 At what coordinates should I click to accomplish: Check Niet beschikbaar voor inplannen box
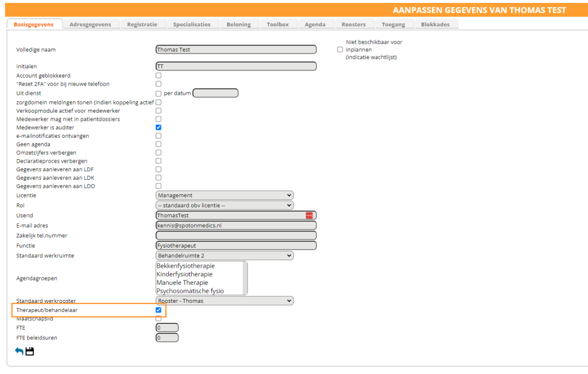coord(340,50)
